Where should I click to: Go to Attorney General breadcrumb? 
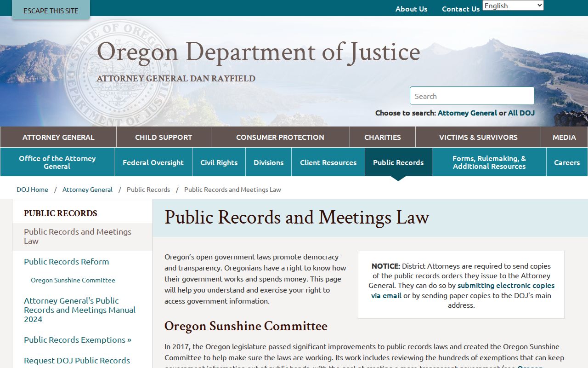tap(87, 190)
